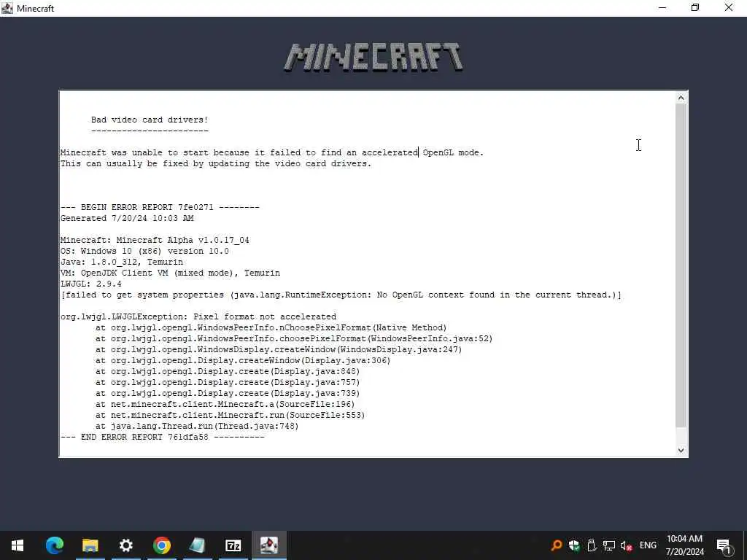Open the light-blue app next to Chrome
This screenshot has width=747, height=560.
[x=197, y=545]
